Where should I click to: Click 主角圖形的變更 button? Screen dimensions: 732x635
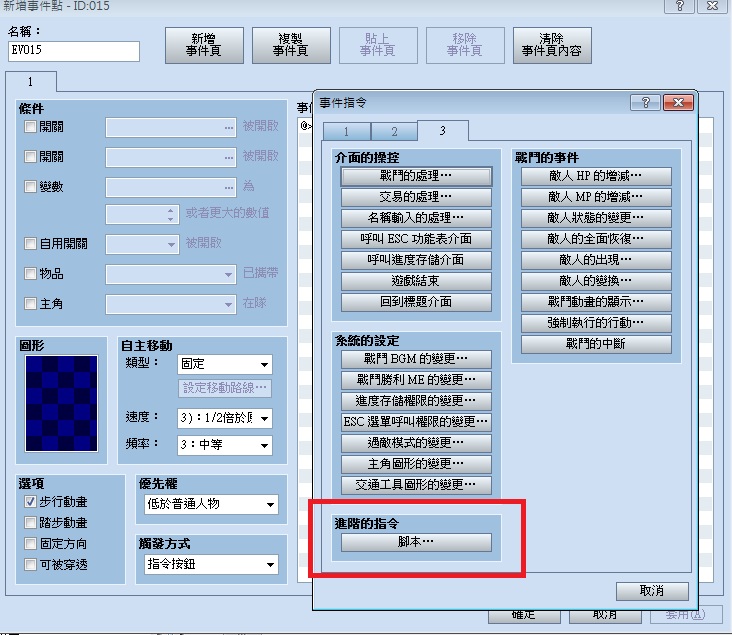coord(416,464)
